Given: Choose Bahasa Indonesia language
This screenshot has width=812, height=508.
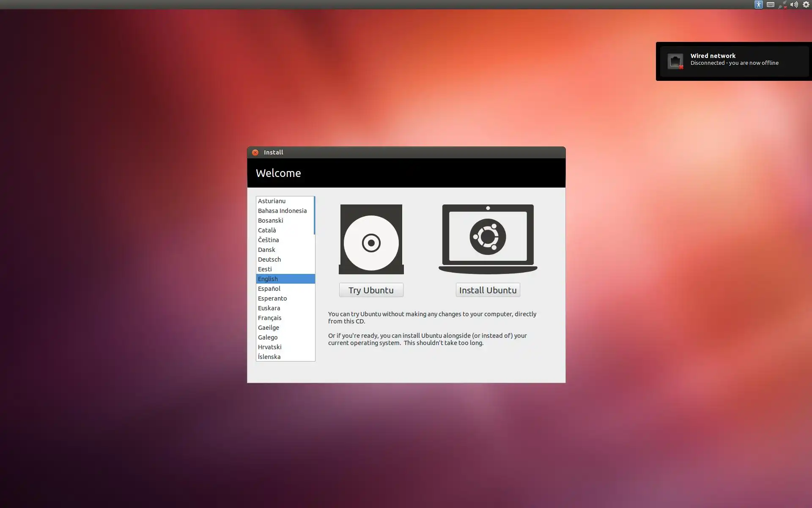Looking at the screenshot, I should click(x=282, y=211).
